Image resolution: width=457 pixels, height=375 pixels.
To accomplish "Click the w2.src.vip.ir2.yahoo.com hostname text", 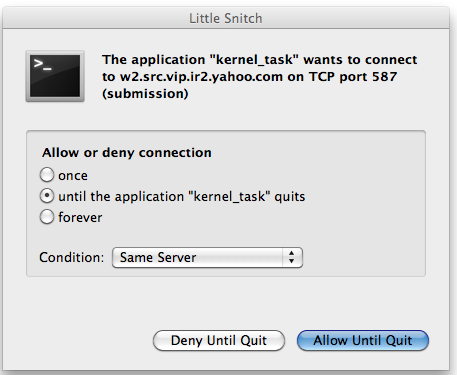I will point(201,77).
